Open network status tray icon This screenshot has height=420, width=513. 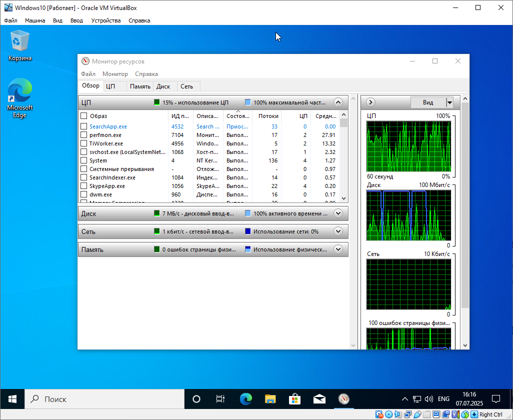pos(417,399)
